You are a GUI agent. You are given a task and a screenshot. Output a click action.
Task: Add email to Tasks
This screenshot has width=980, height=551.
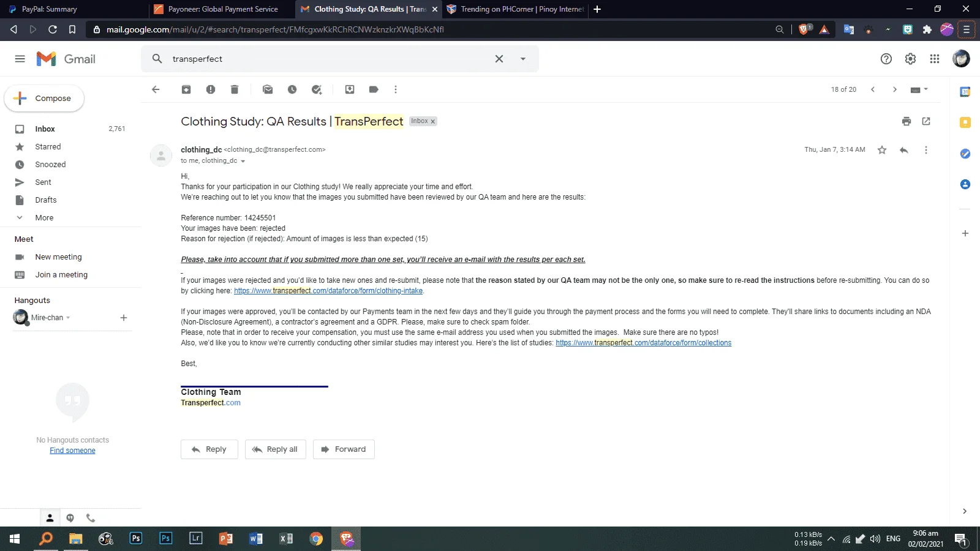point(317,89)
